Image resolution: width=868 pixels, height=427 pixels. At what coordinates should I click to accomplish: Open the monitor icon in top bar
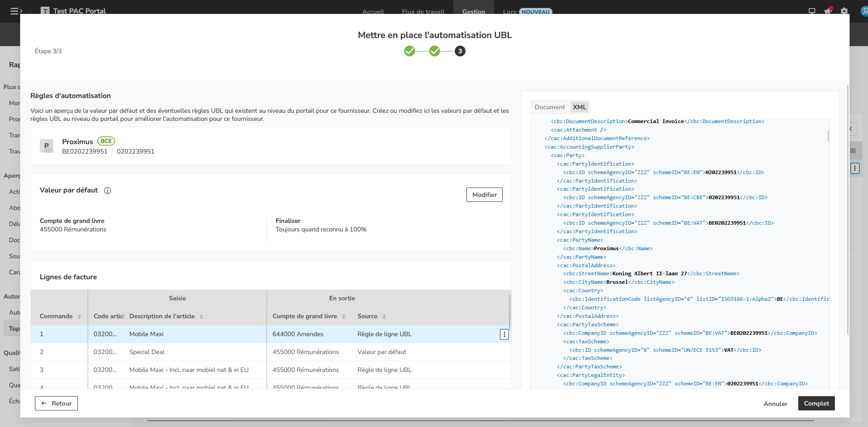click(x=812, y=11)
